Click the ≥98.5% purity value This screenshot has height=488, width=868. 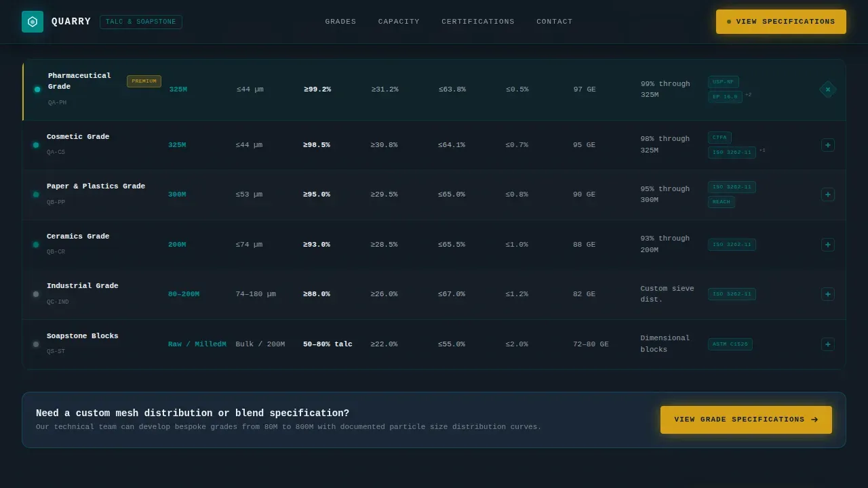tap(317, 145)
